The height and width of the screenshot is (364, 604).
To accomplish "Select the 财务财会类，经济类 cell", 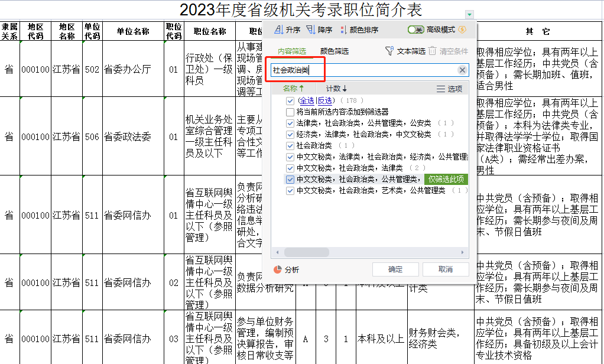I will pos(441,339).
